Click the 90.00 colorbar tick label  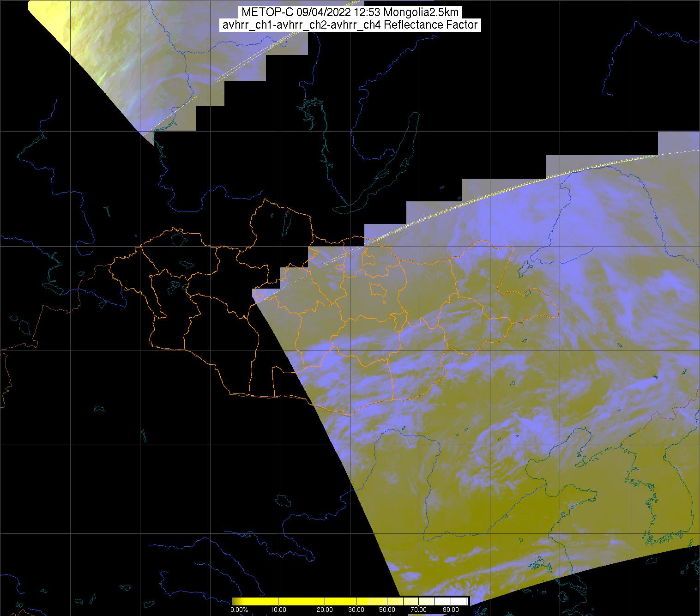click(450, 610)
